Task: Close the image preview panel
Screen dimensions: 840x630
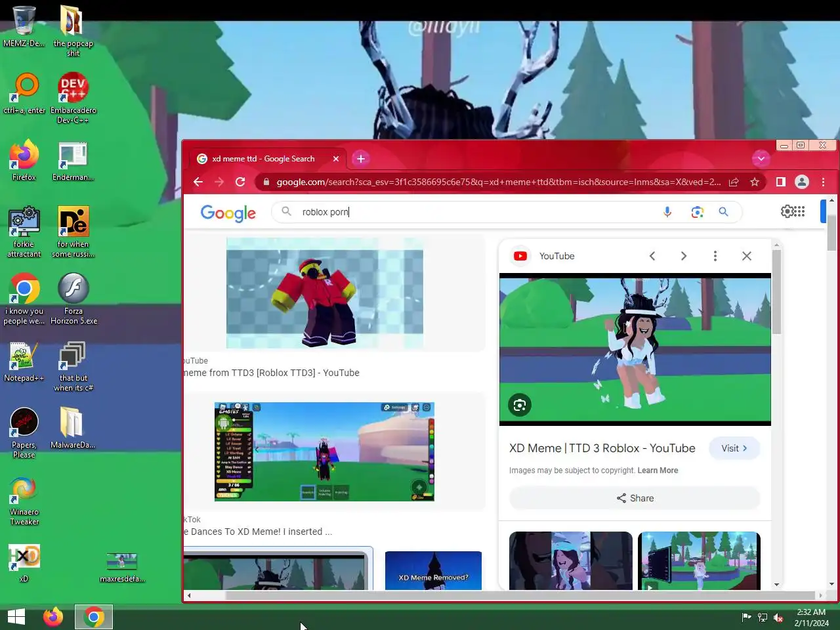Action: click(747, 256)
